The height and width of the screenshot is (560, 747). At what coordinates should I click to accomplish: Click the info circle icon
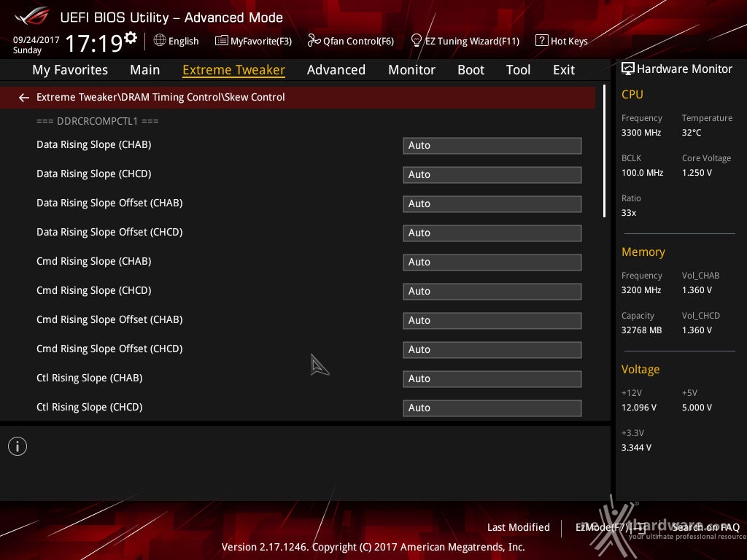coord(18,446)
